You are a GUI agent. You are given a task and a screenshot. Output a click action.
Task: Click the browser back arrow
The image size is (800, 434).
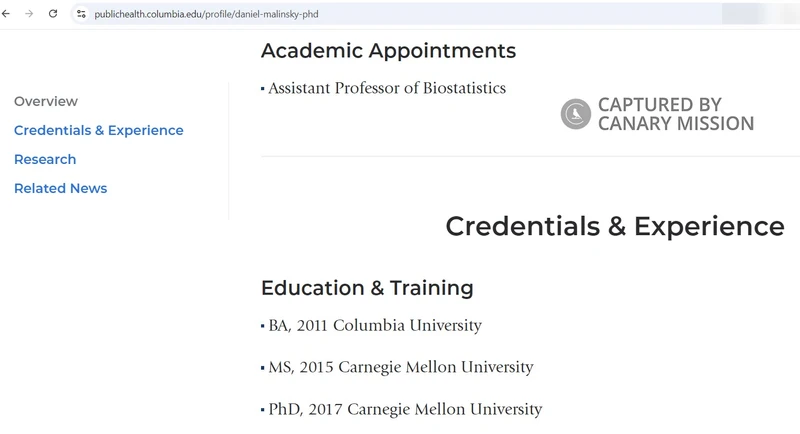point(7,14)
